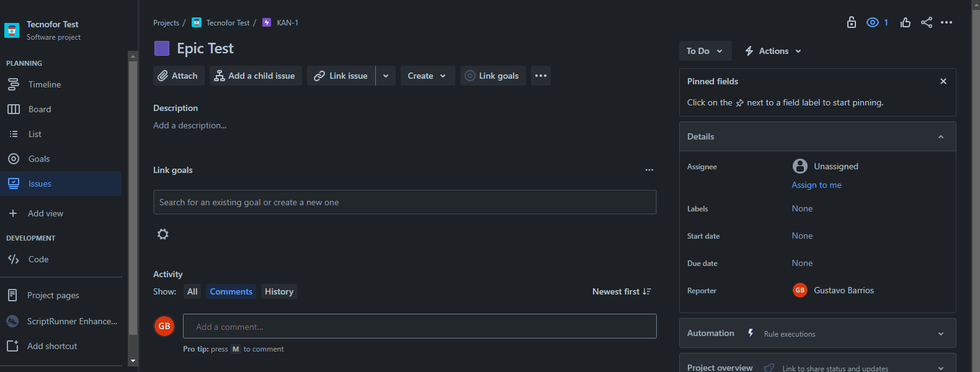Screen dimensions: 980x372
Task: Click the lock restrictions icon
Action: point(852,22)
